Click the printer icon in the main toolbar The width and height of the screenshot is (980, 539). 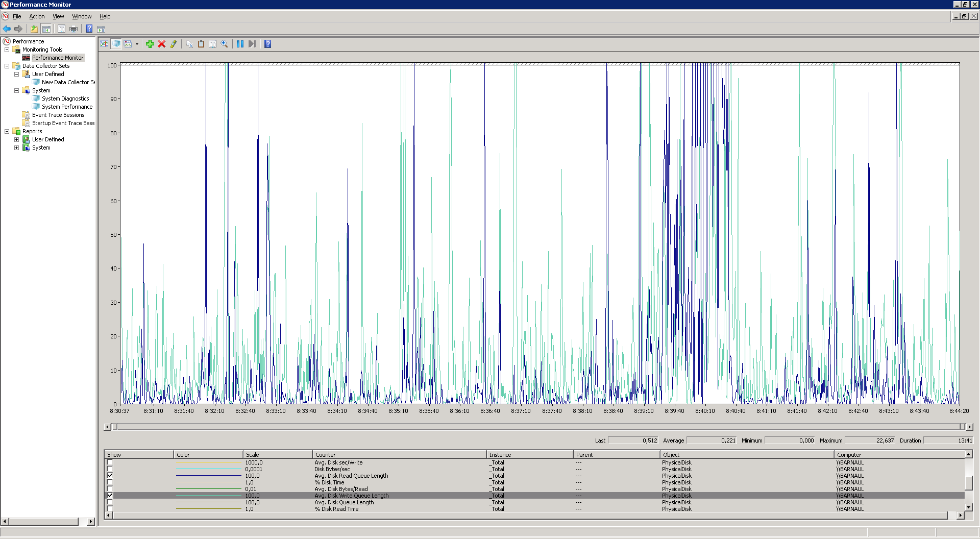click(x=73, y=29)
